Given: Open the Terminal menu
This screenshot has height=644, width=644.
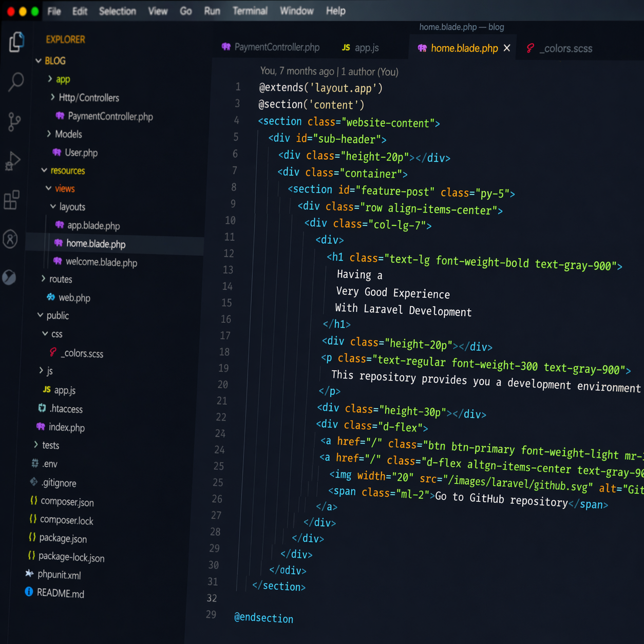Looking at the screenshot, I should (250, 11).
